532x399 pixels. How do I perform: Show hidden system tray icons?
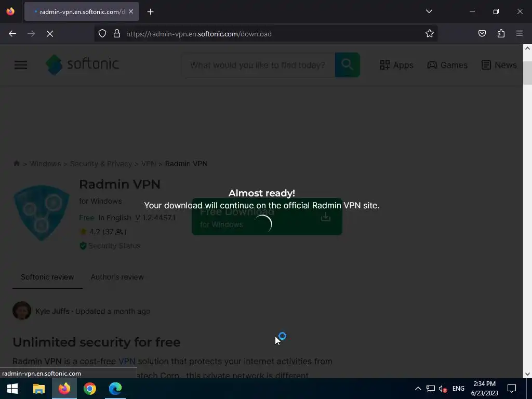[x=418, y=389]
